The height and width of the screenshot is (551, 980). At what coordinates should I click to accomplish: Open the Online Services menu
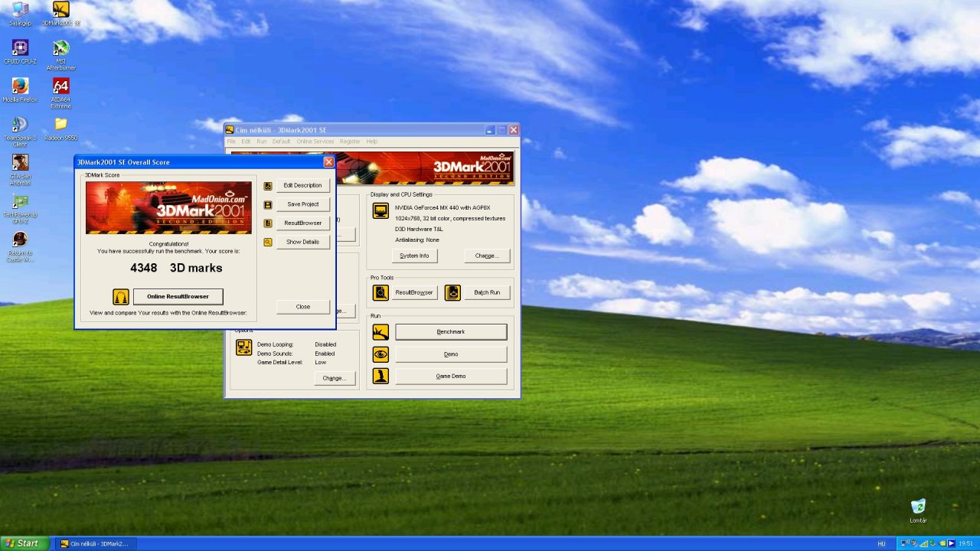315,142
